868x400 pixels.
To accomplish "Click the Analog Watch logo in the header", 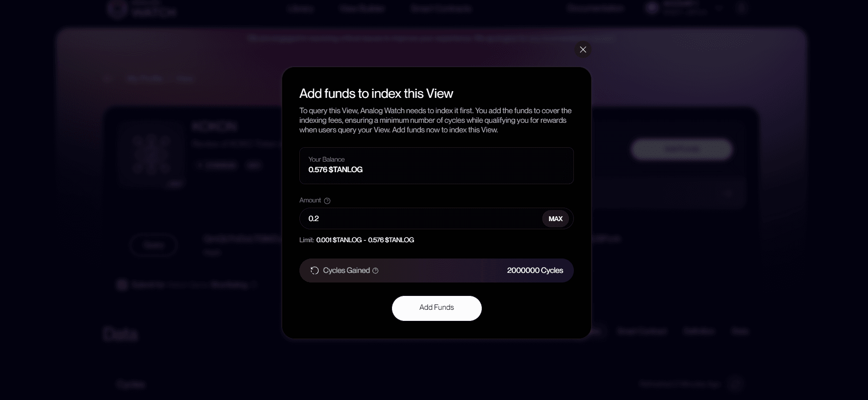I will pos(142,8).
